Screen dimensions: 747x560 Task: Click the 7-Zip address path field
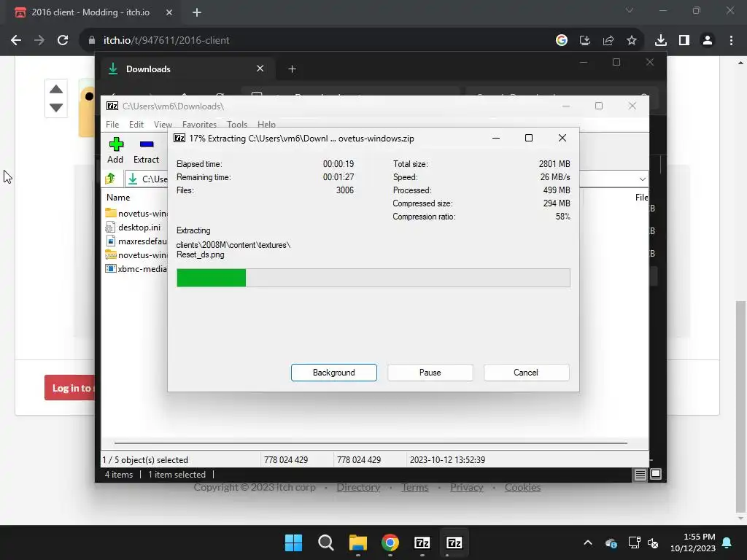[386, 179]
